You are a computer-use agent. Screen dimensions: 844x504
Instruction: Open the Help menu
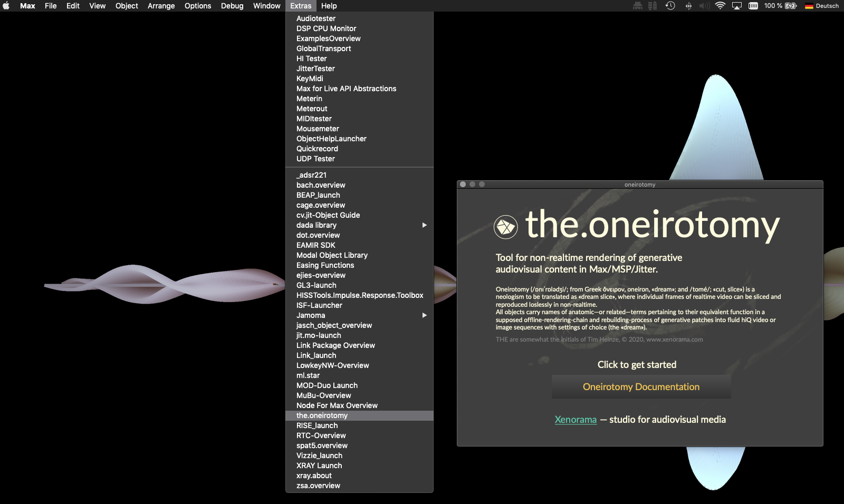coord(329,6)
